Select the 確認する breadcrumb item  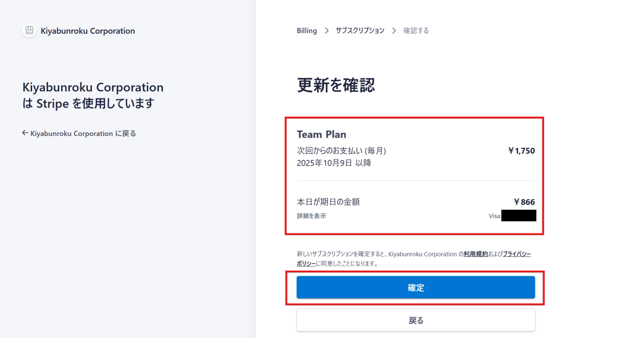416,31
